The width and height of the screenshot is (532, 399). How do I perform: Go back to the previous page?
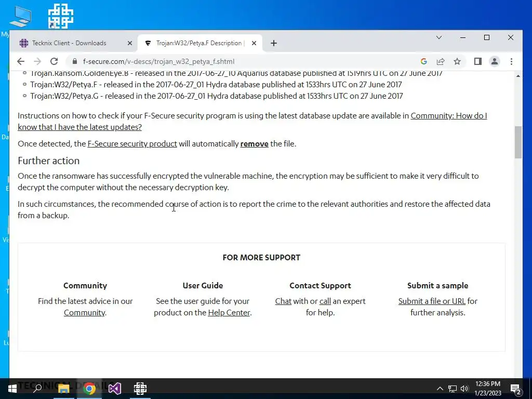(x=21, y=61)
